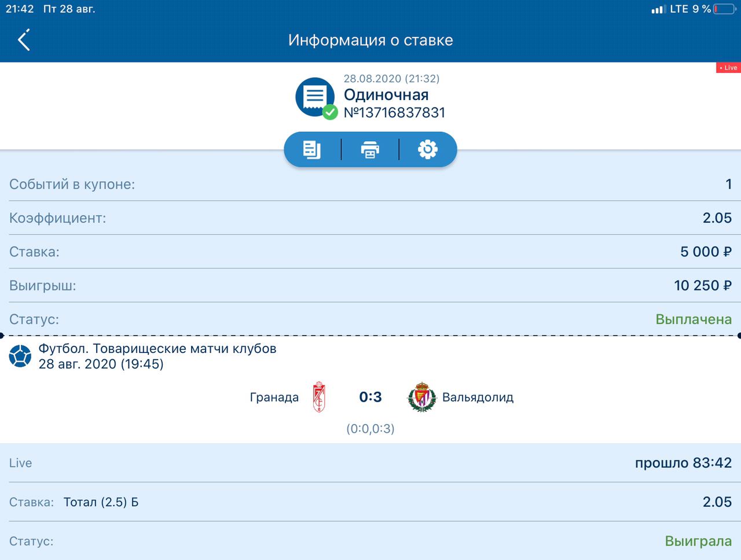741x560 pixels.
Task: Tap the bet type 'Одиночная'
Action: point(386,95)
